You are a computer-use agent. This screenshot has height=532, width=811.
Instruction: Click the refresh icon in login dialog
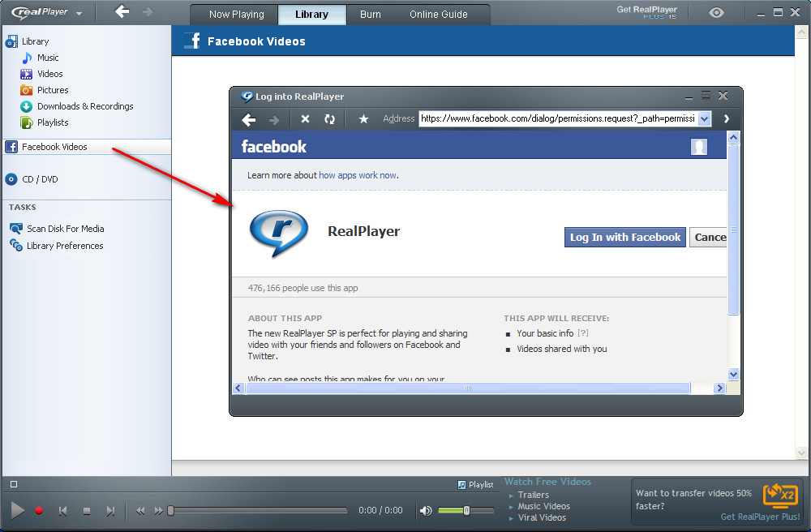click(329, 119)
